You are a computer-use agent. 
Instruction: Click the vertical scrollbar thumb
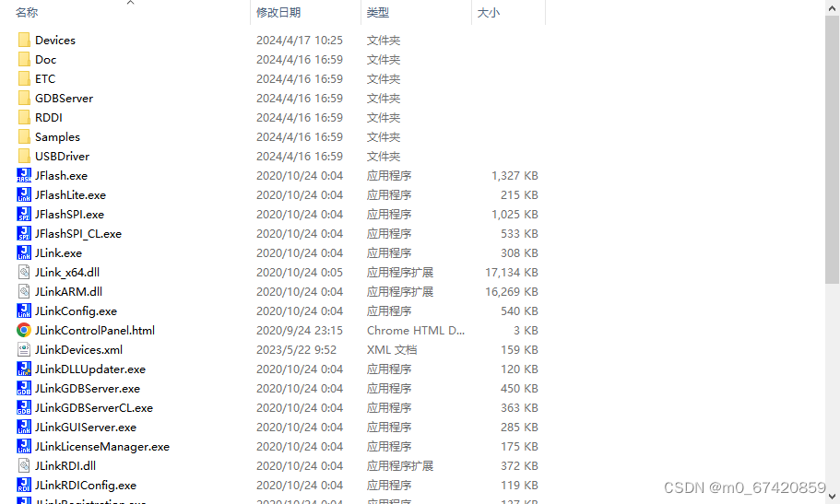point(832,149)
